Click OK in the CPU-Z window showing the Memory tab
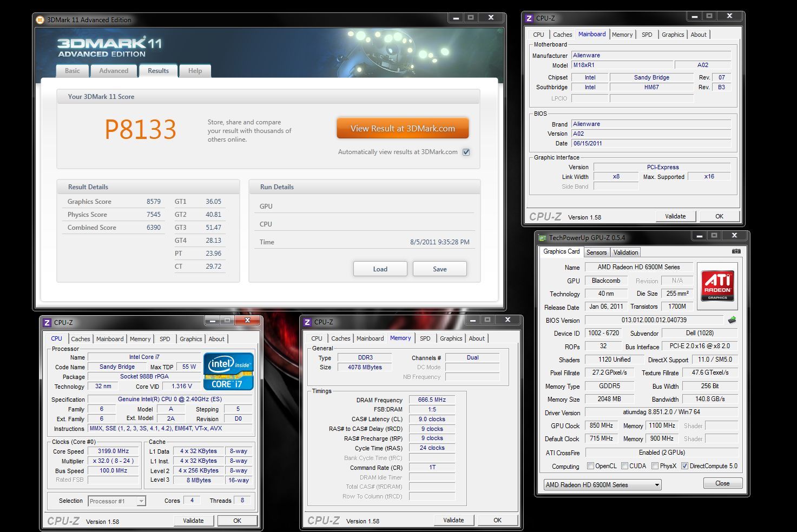Image resolution: width=797 pixels, height=532 pixels. [497, 520]
